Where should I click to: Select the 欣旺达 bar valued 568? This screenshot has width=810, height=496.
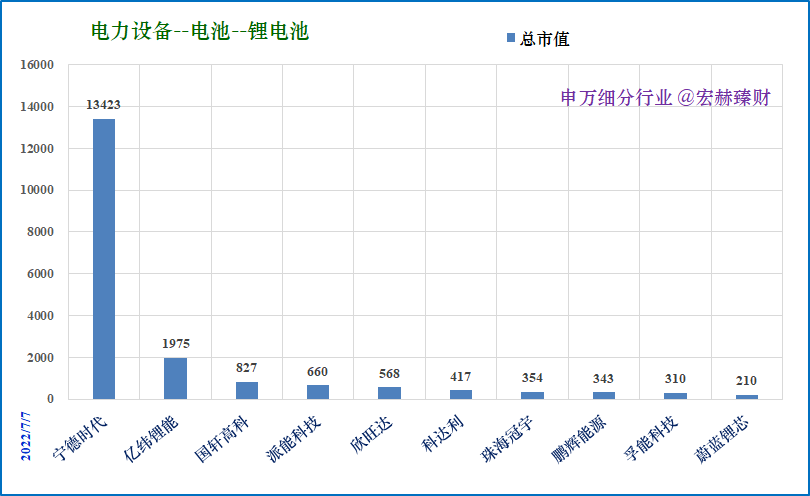pyautogui.click(x=390, y=393)
